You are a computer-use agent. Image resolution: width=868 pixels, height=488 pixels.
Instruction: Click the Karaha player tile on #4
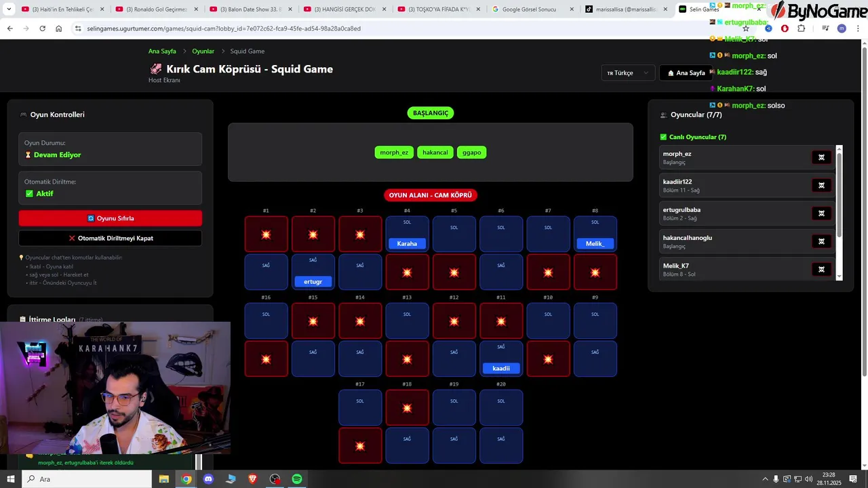tap(407, 243)
